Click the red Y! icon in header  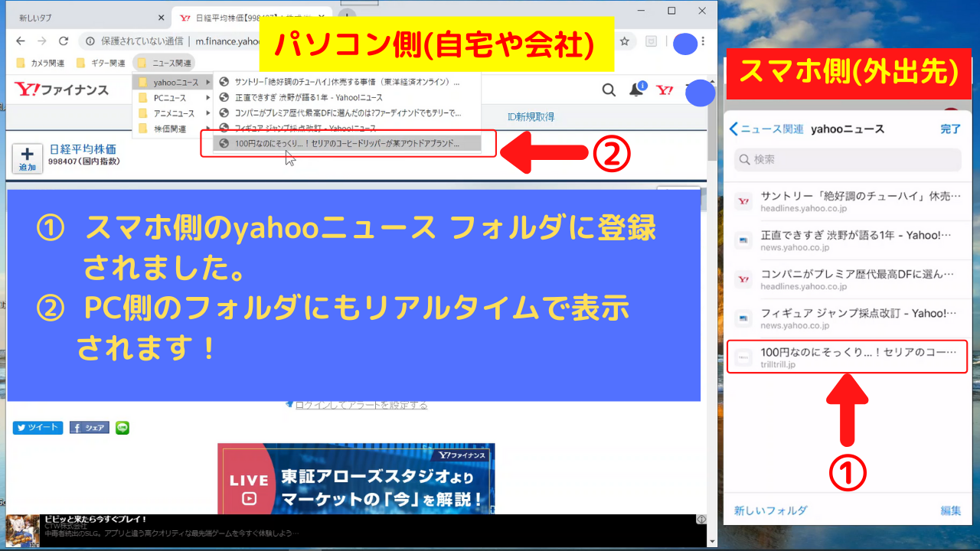tap(665, 90)
